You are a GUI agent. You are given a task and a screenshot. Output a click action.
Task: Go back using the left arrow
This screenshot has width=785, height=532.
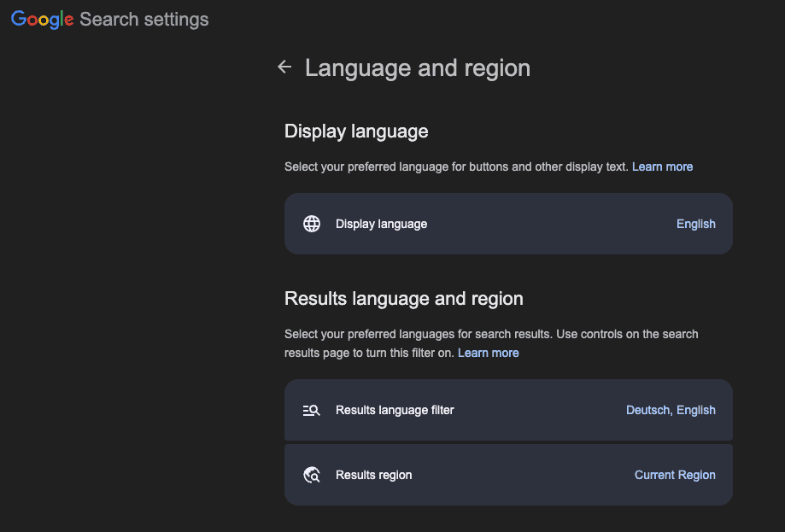point(284,67)
